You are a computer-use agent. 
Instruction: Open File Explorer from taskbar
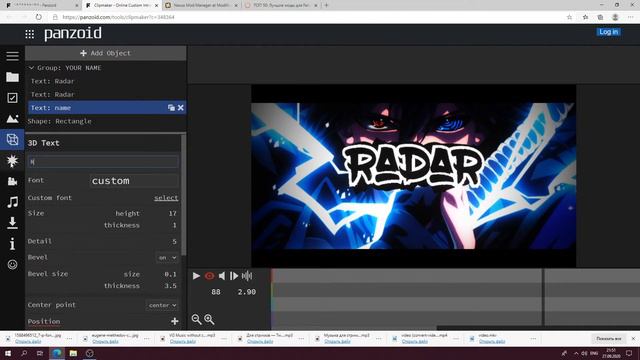pos(73,353)
